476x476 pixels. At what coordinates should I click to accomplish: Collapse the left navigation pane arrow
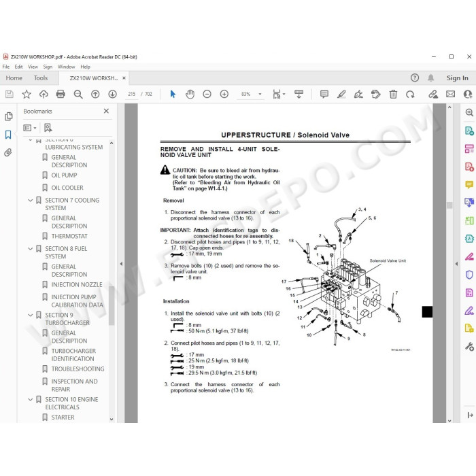[x=121, y=264]
